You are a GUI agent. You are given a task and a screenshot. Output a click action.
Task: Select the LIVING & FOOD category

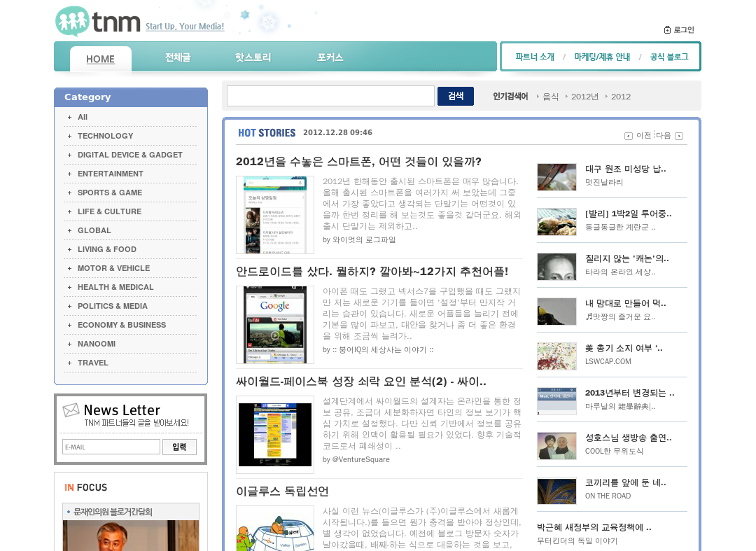107,249
